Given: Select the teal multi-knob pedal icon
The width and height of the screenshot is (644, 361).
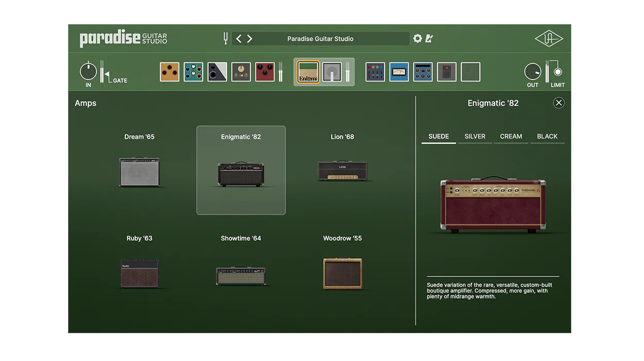Looking at the screenshot, I should 194,72.
